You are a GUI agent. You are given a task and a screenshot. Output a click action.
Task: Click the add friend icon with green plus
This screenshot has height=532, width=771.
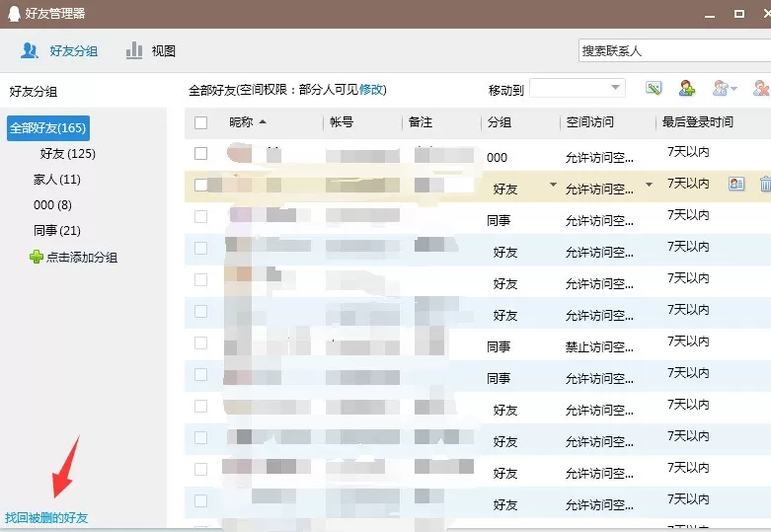(x=686, y=89)
